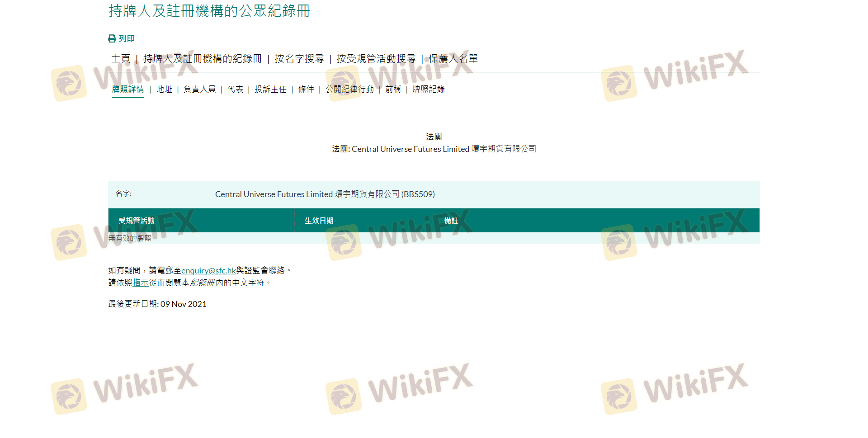
Task: Switch to the 地址 tab
Action: [165, 89]
